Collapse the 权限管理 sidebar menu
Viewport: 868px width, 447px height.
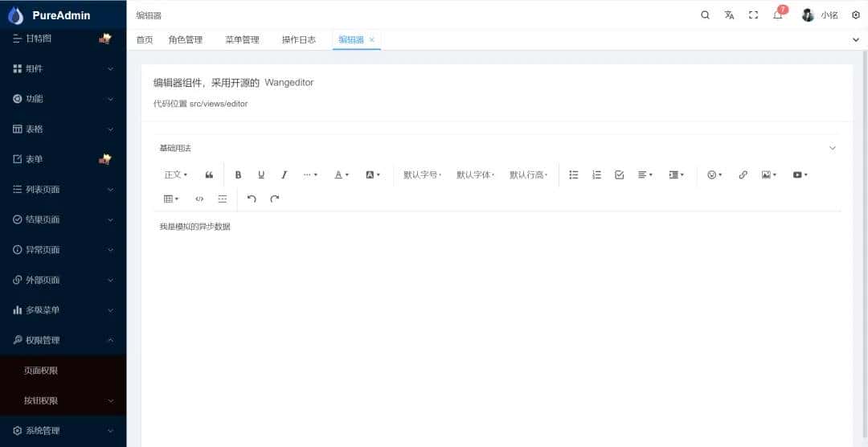[x=63, y=340]
